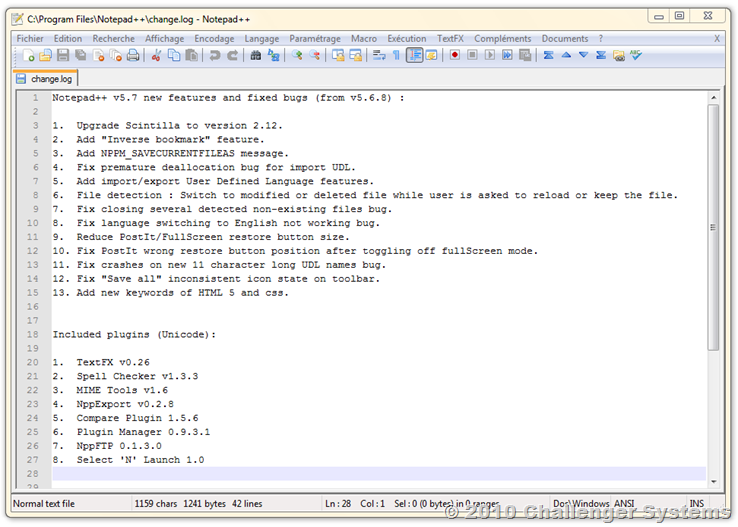Image resolution: width=738 pixels, height=527 pixels.
Task: Click the Compare next difference down arrow
Action: coord(584,56)
